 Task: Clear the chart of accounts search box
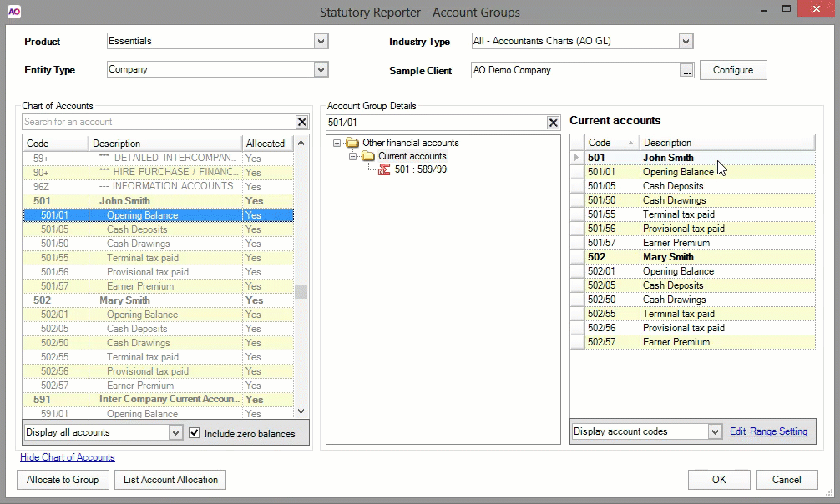pos(301,123)
